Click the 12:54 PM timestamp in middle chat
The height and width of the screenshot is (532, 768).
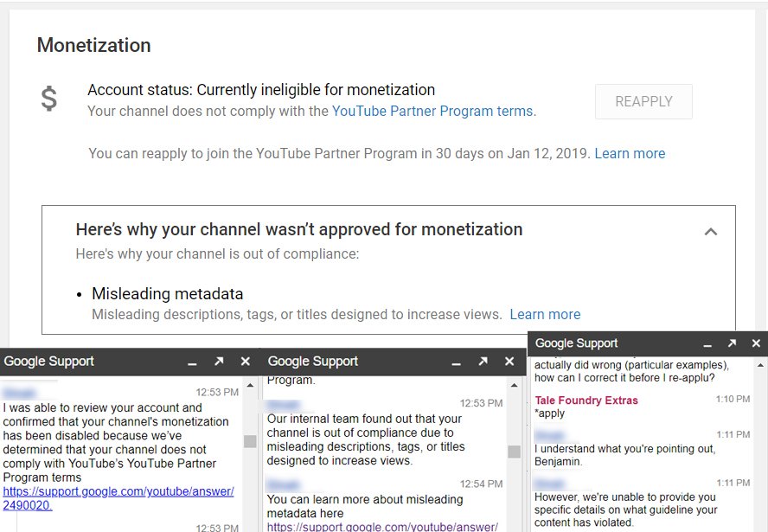pyautogui.click(x=481, y=484)
